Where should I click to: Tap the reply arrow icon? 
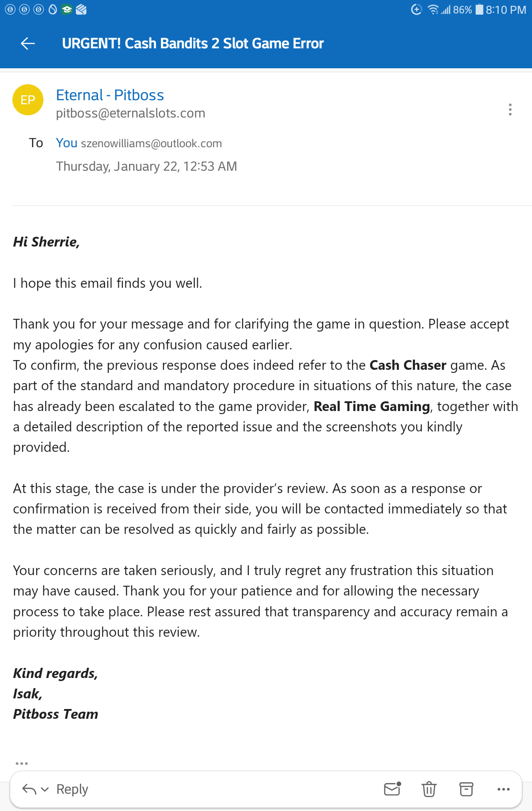click(x=29, y=789)
